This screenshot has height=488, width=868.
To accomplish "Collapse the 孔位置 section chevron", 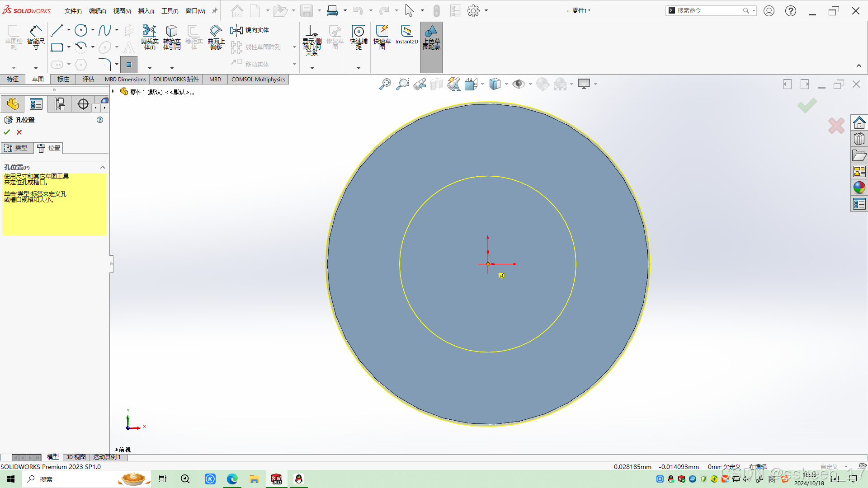I will (x=103, y=167).
